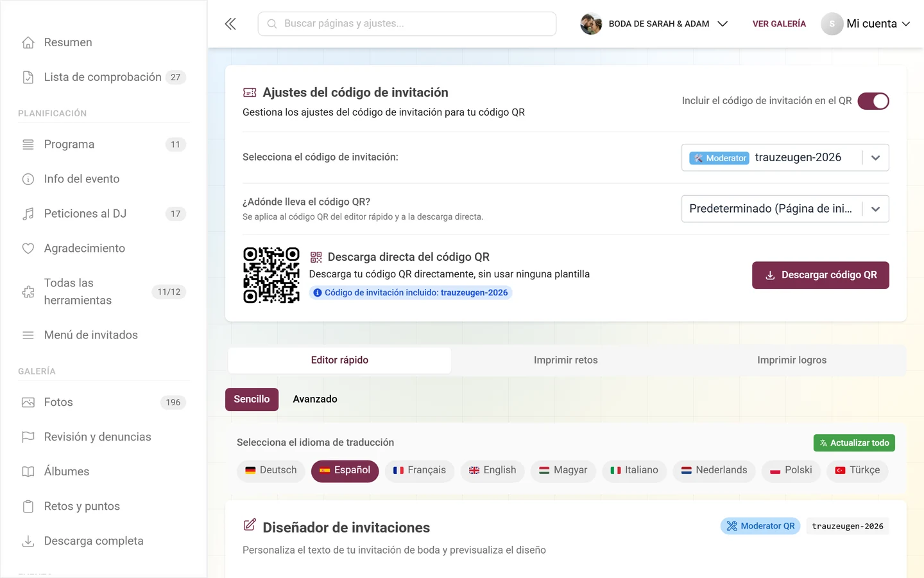Choose Magyar translation language

click(563, 471)
